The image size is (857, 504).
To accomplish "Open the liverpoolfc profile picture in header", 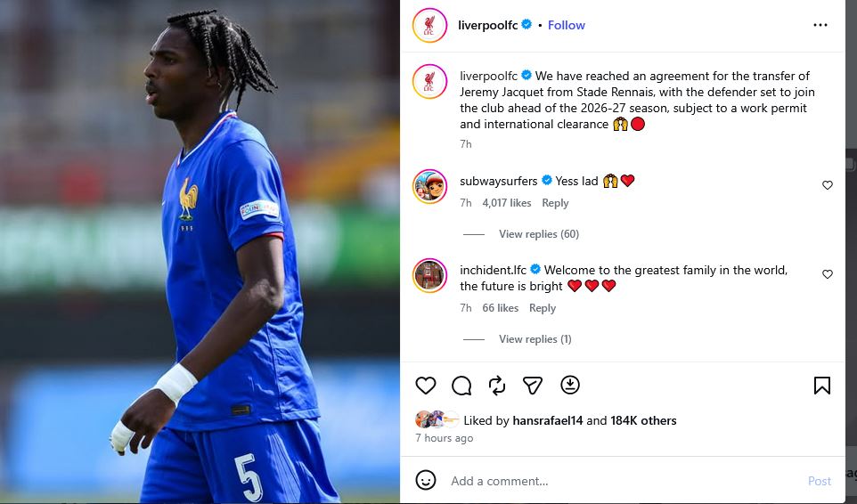I will 429,25.
